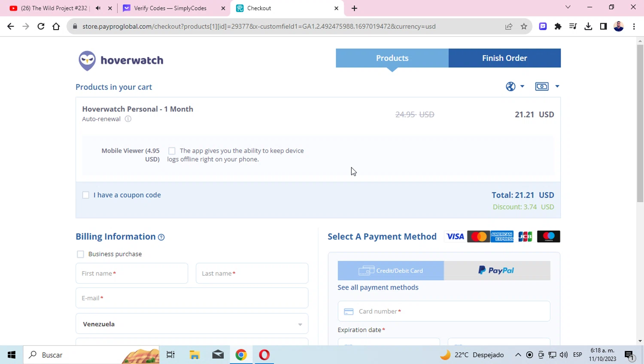Click the Buscar taskbar search box
This screenshot has height=364, width=644.
click(91, 355)
